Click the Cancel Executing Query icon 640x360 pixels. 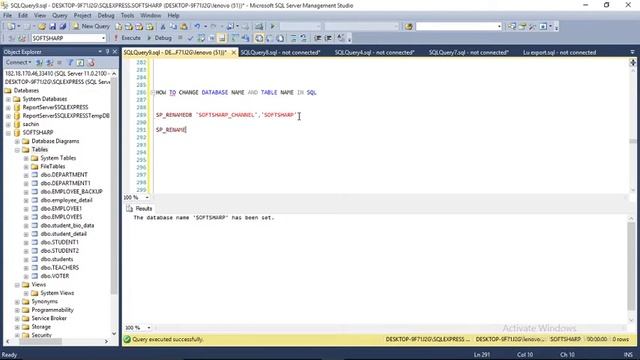point(180,38)
